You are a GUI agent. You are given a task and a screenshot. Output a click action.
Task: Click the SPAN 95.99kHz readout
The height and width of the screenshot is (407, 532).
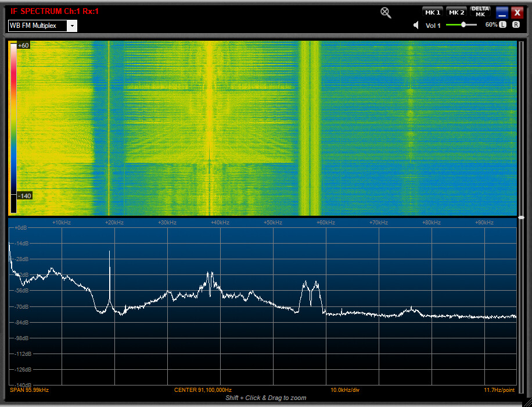pyautogui.click(x=29, y=390)
